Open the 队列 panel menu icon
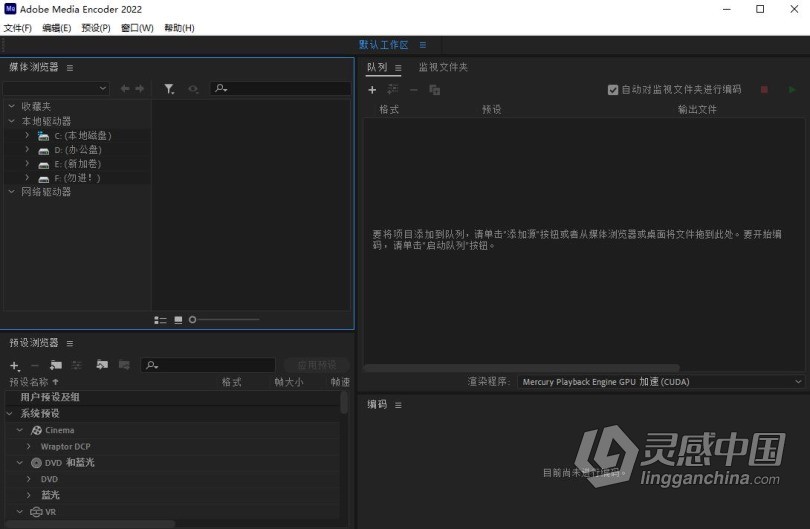Screen dimensions: 810x529 (x=398, y=68)
